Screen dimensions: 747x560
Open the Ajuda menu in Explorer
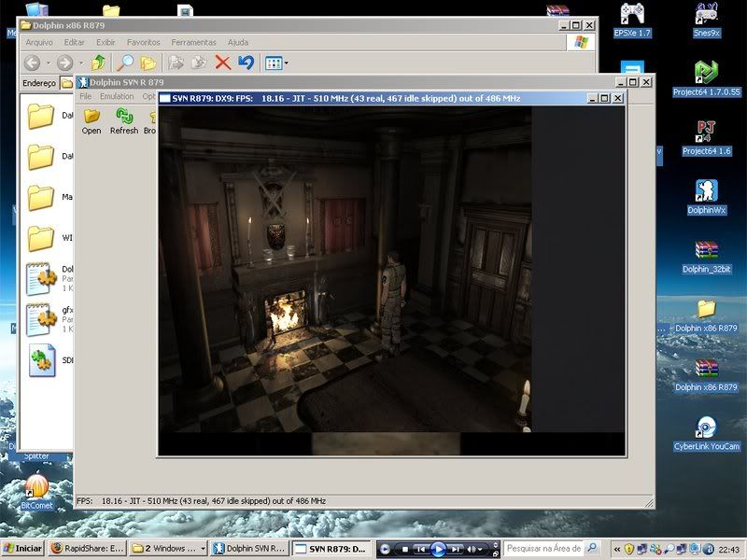(238, 42)
